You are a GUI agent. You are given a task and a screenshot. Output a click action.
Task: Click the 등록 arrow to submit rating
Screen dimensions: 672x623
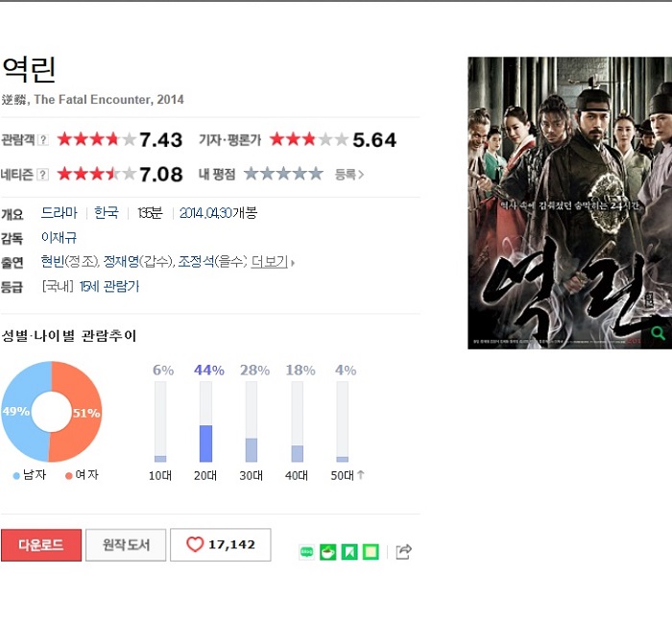[x=349, y=175]
